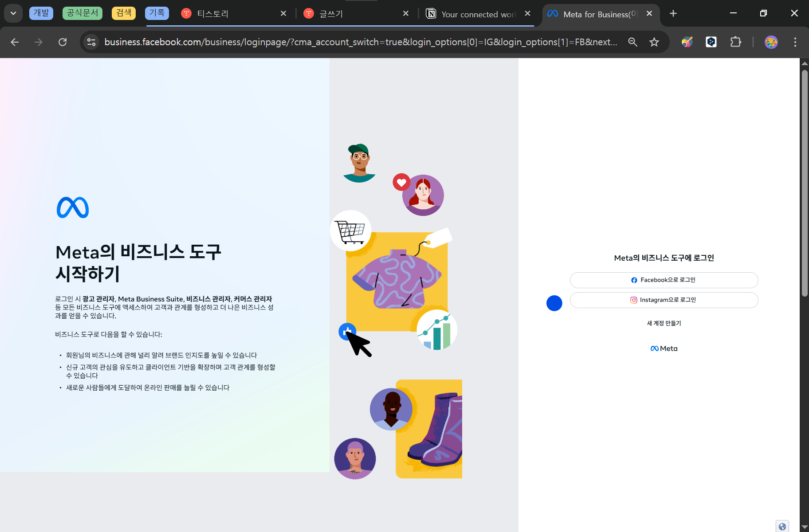Open the tab search dropdown arrow

13,13
